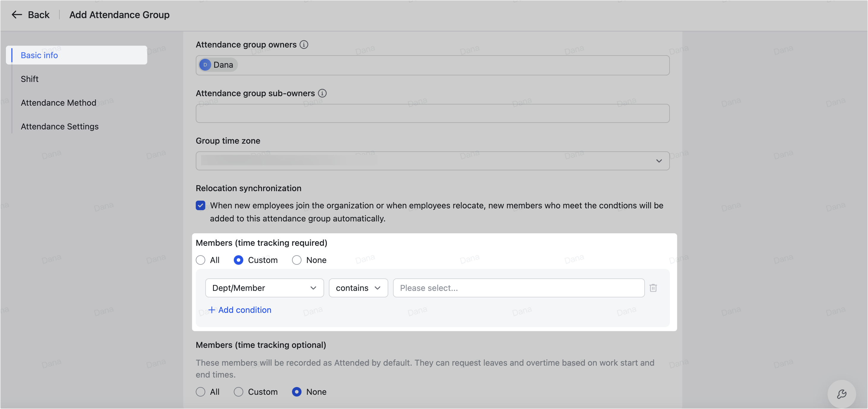Open the Attendance group owners info tooltip
The height and width of the screenshot is (409, 868).
(304, 44)
